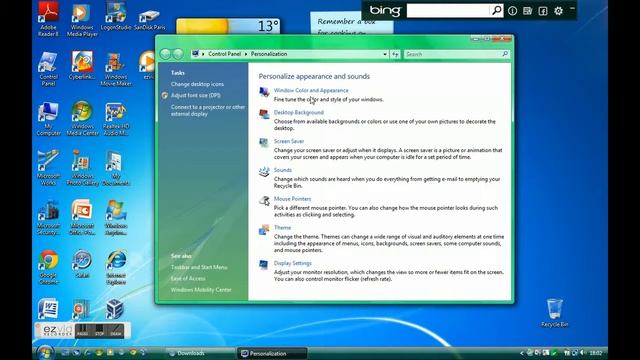Click the Screen Saver item icon
The image size is (640, 360).
click(264, 142)
